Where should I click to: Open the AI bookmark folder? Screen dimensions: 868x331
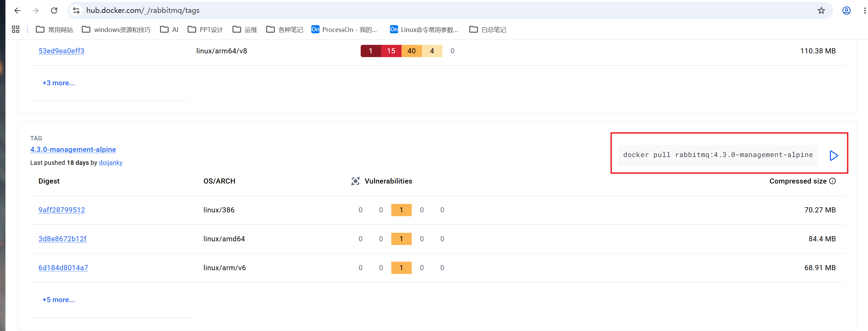coord(169,30)
